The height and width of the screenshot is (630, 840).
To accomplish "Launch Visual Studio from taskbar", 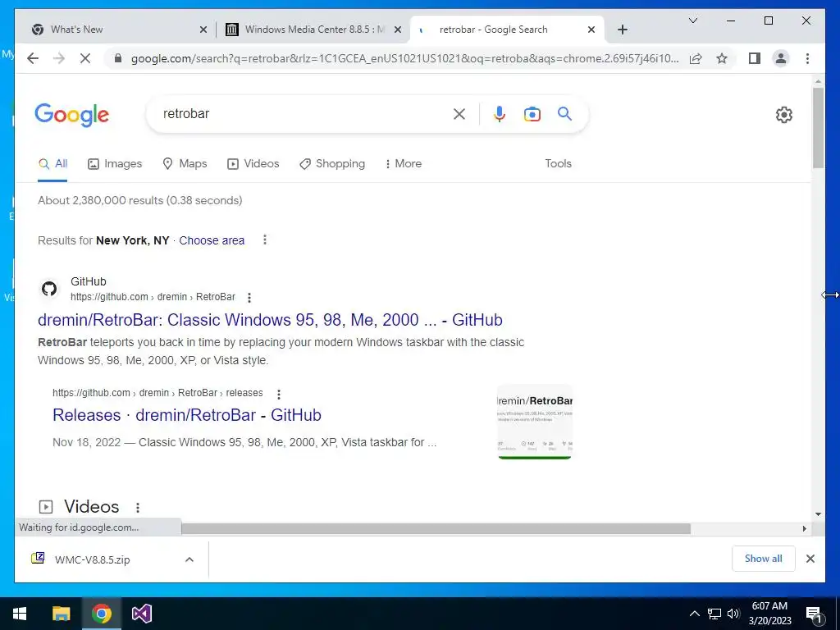I will (142, 614).
